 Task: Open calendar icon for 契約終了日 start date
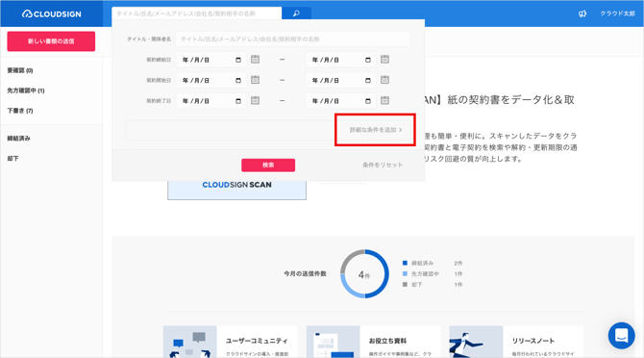(x=255, y=100)
